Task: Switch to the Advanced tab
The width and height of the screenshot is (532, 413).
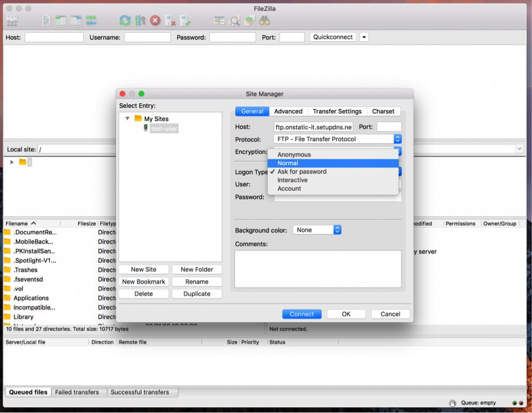Action: (288, 111)
